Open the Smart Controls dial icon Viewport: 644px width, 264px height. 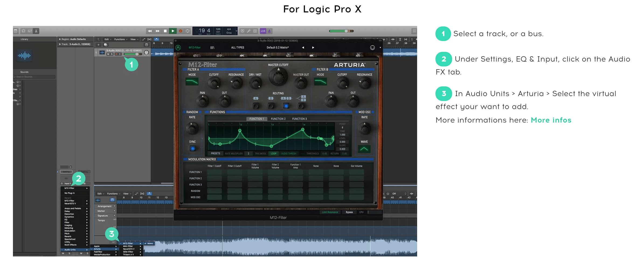point(23,31)
